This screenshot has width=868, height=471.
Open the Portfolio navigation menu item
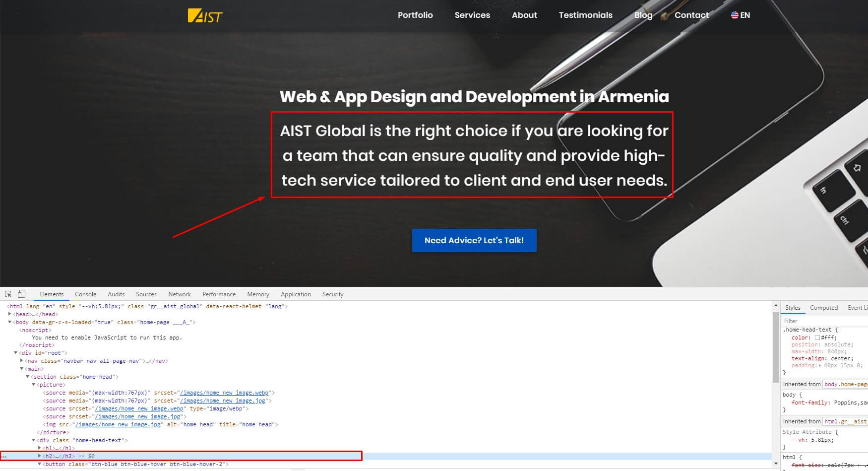click(x=415, y=15)
